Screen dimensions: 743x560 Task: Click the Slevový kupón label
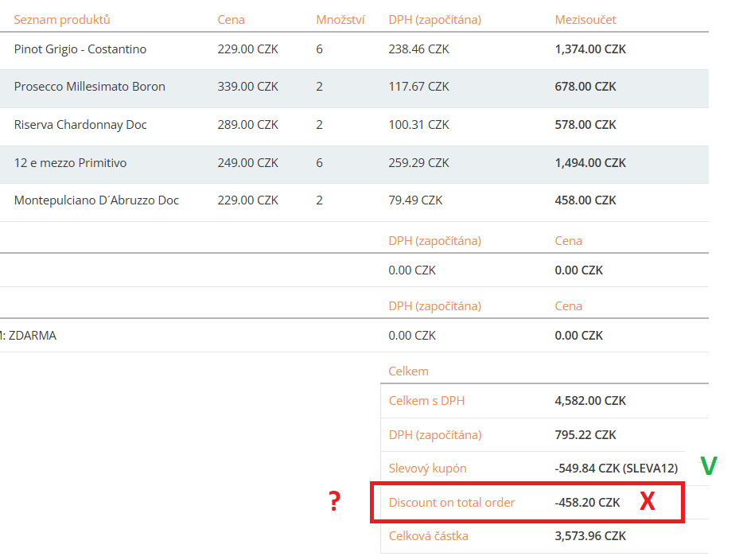coord(427,469)
